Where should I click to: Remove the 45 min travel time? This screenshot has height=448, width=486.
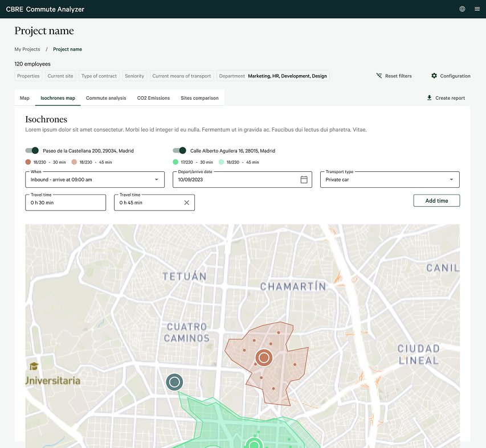click(186, 203)
